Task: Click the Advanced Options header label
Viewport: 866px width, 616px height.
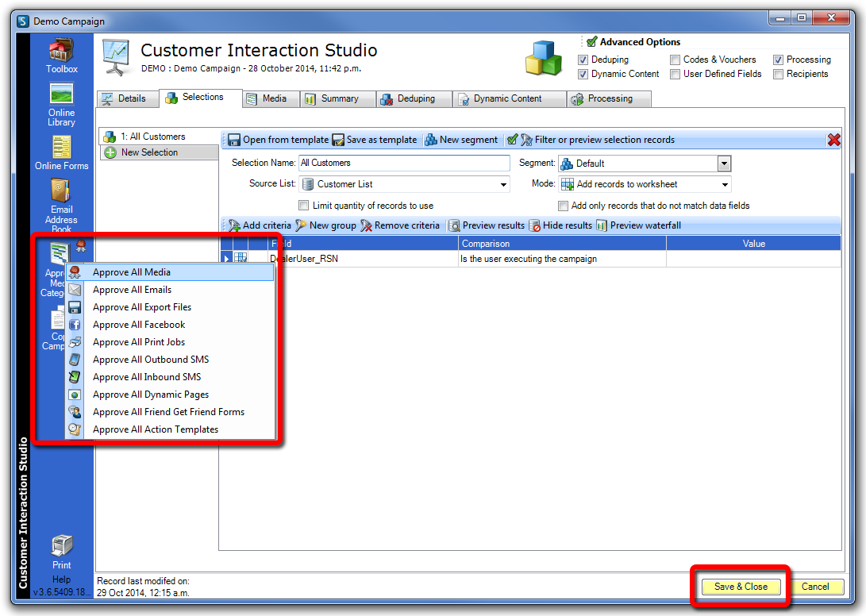Action: click(640, 42)
